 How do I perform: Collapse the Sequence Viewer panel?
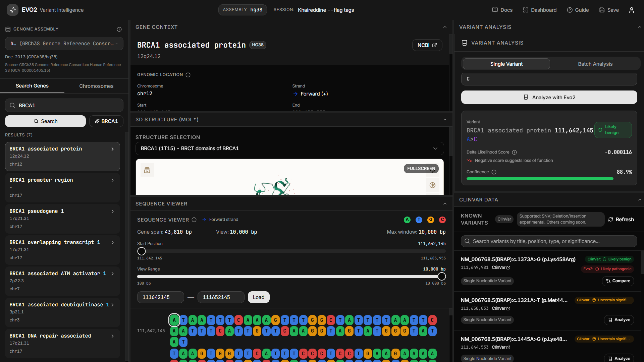[x=445, y=204]
